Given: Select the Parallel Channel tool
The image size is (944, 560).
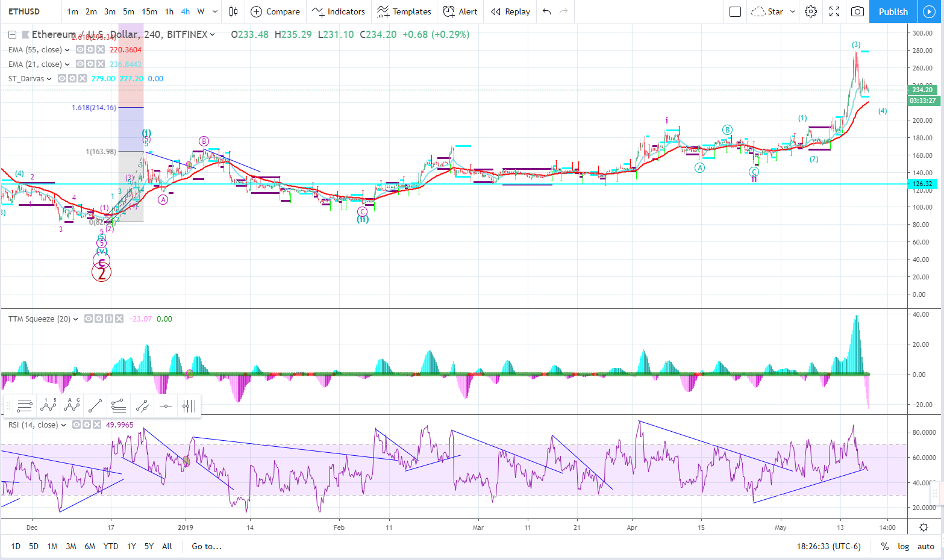Looking at the screenshot, I should (x=142, y=406).
